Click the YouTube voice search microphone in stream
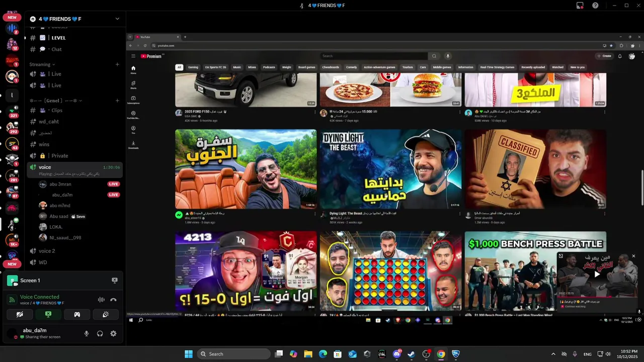The height and width of the screenshot is (362, 644). [448, 56]
